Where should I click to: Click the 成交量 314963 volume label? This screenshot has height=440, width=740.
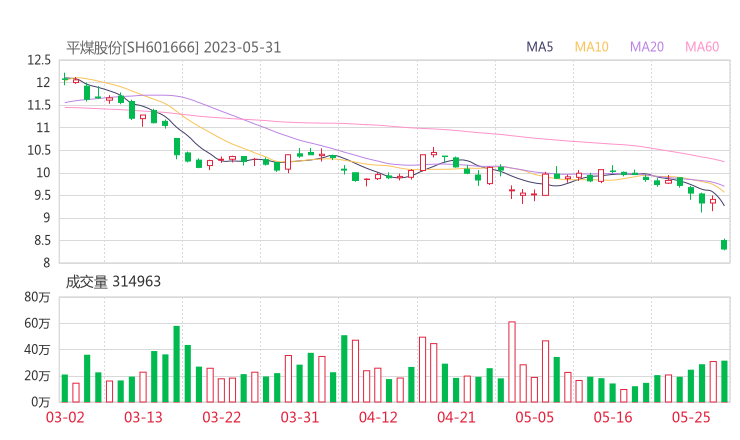113,282
